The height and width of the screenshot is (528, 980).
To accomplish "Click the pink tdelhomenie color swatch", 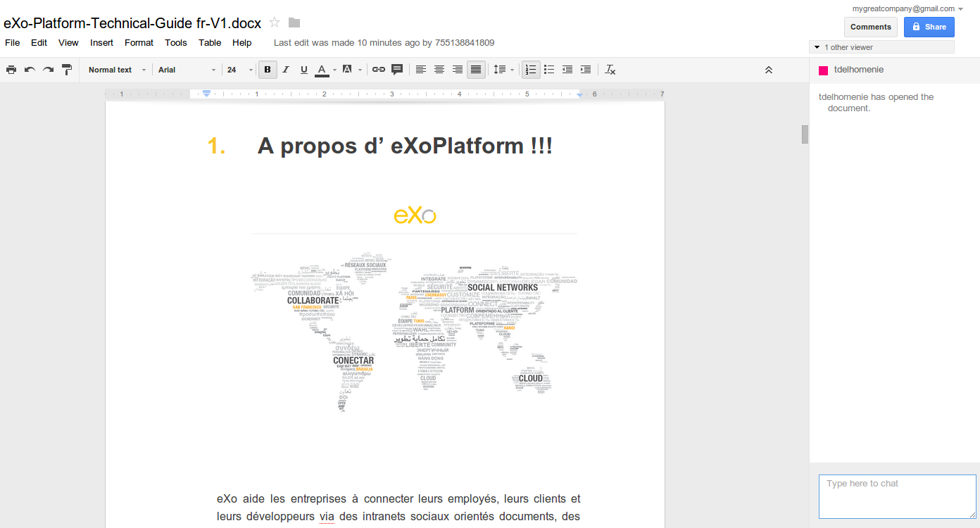I will coord(823,70).
